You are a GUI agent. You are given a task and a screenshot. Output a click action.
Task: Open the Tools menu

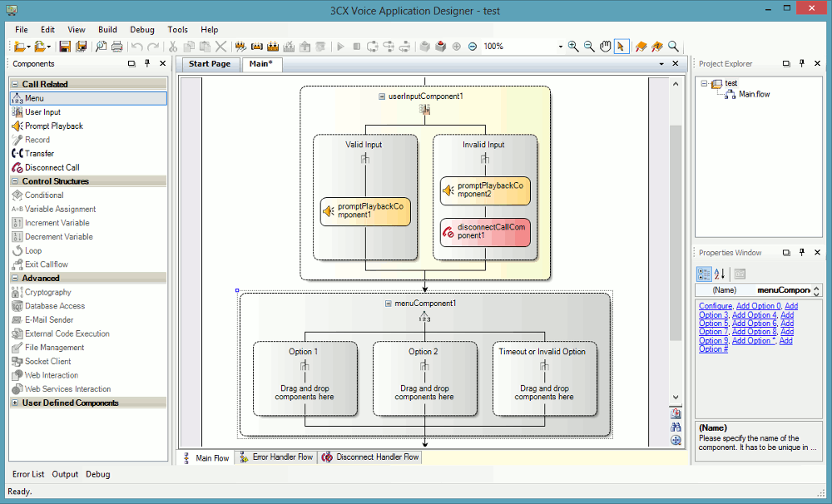click(x=178, y=30)
